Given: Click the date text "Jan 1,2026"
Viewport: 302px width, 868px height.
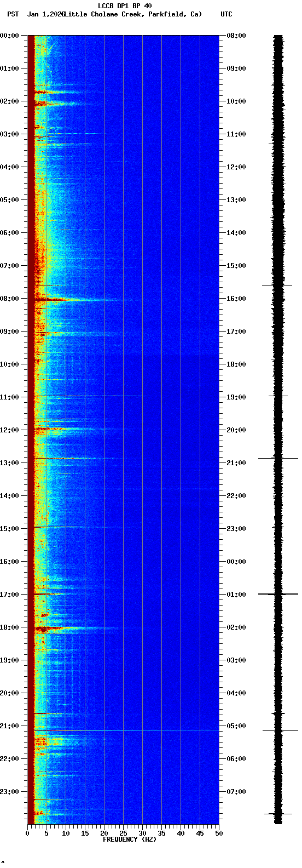Looking at the screenshot, I should click(46, 14).
